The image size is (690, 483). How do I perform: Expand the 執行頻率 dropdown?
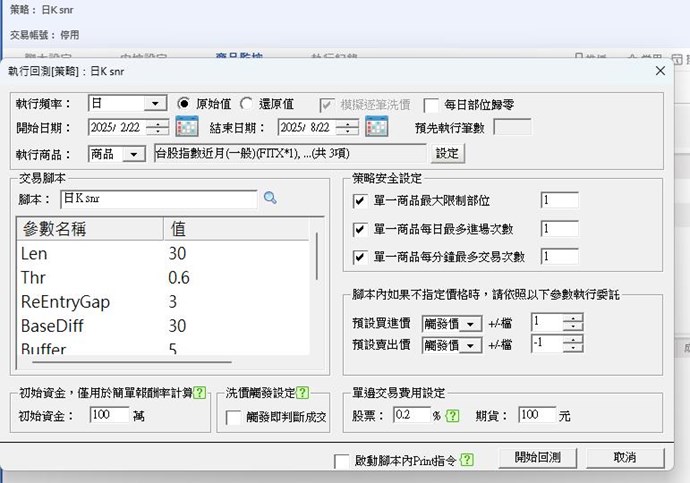(x=155, y=103)
